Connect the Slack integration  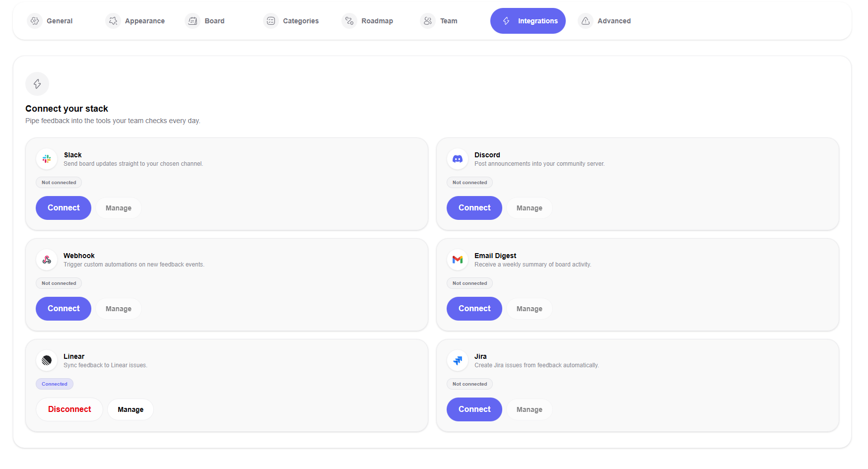pos(63,207)
